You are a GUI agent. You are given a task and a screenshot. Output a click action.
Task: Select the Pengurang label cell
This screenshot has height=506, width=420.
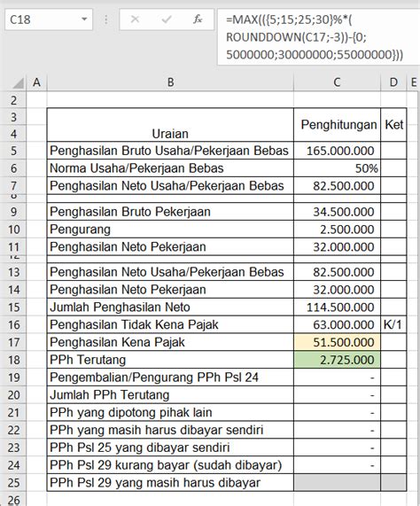click(x=170, y=230)
